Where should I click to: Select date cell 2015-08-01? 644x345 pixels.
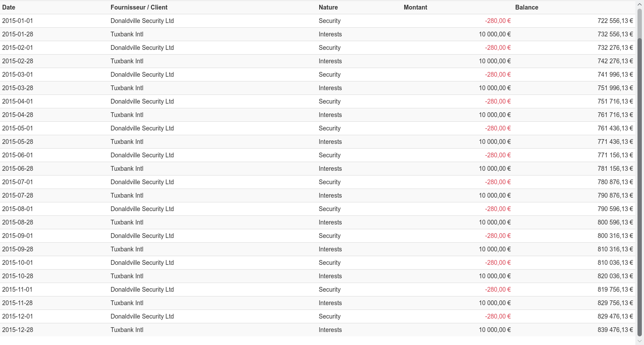[17, 209]
